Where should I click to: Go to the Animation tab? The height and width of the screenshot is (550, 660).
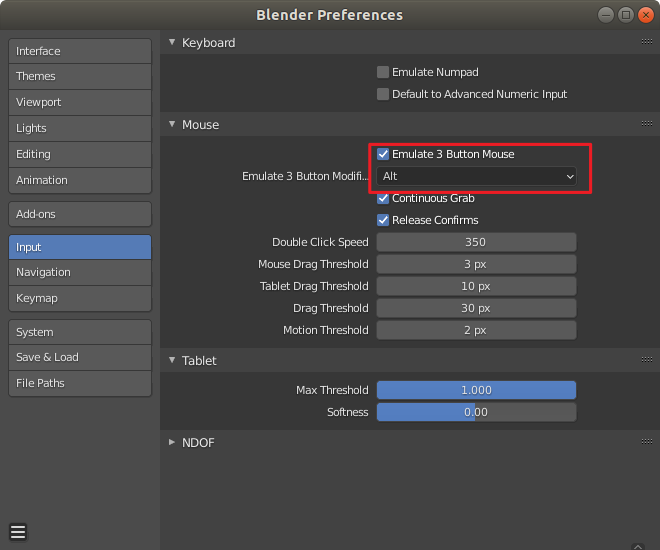click(x=80, y=181)
